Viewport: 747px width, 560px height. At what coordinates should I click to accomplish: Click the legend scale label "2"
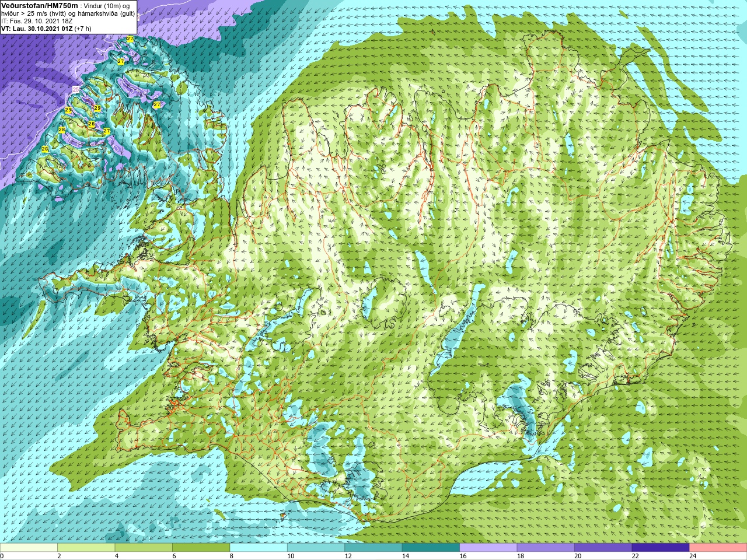(59, 556)
